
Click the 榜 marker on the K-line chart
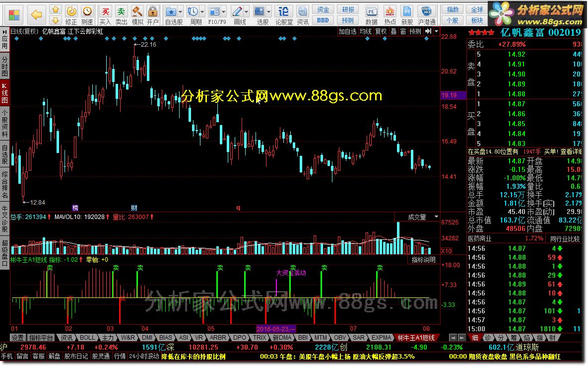[x=75, y=208]
